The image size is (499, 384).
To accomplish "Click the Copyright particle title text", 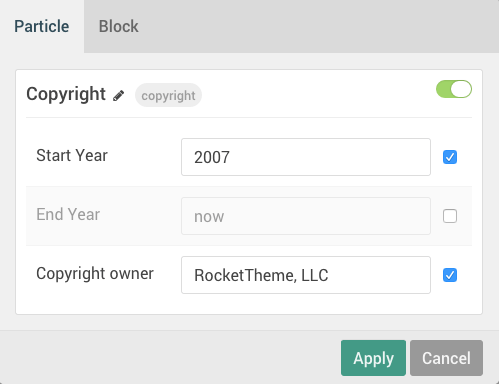I will [x=66, y=94].
